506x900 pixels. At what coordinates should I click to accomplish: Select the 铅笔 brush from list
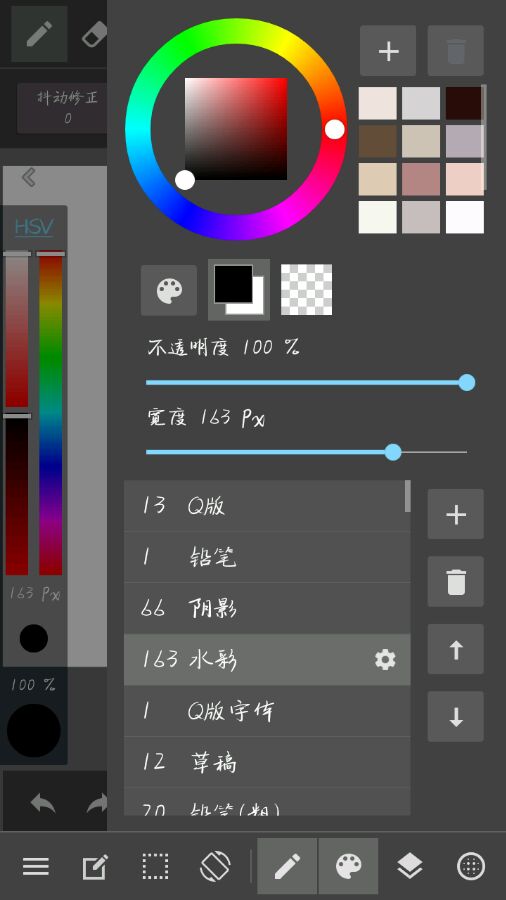click(x=267, y=557)
